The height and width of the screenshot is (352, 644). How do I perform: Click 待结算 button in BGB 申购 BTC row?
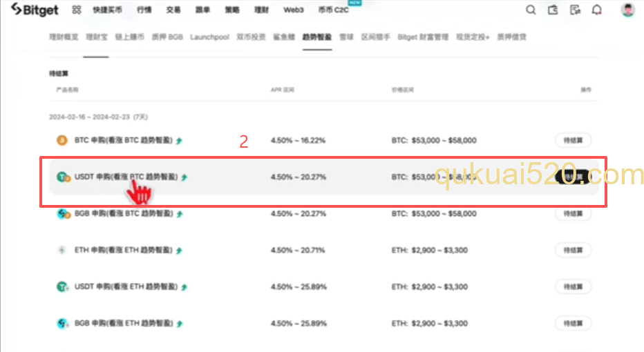573,214
